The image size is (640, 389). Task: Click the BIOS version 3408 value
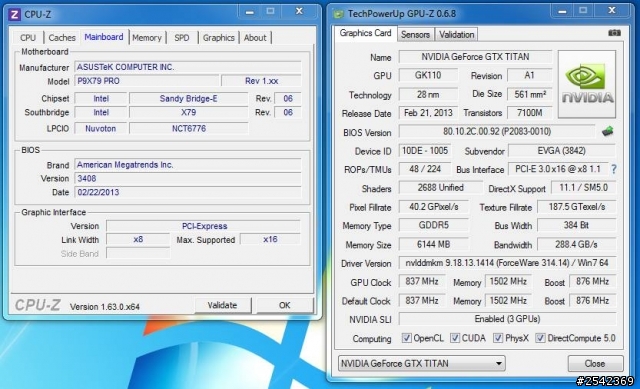point(188,178)
